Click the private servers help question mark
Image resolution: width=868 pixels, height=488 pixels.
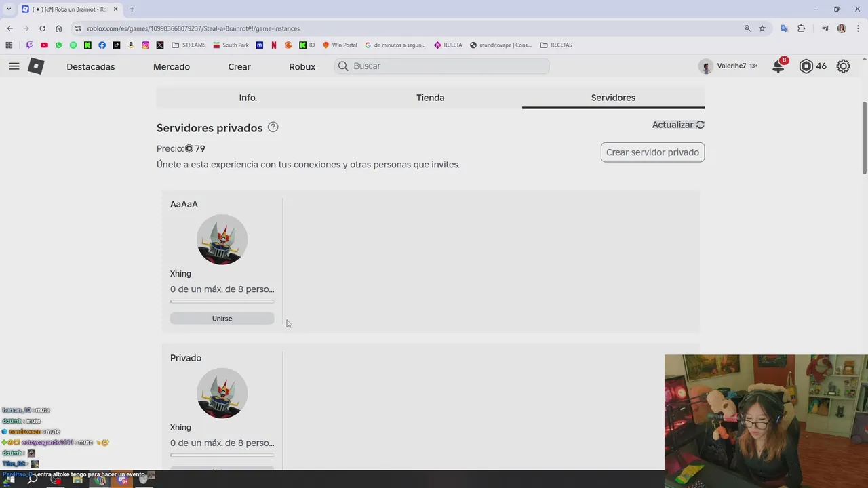(273, 127)
